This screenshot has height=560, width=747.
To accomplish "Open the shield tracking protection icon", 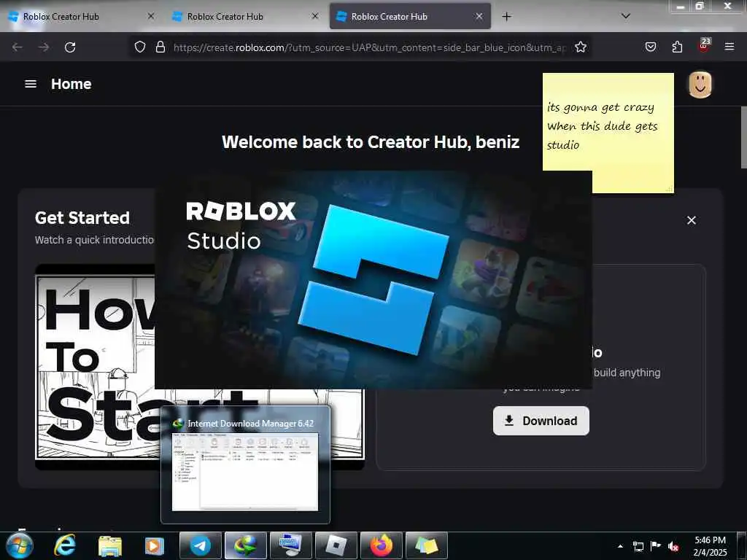I will coord(139,47).
